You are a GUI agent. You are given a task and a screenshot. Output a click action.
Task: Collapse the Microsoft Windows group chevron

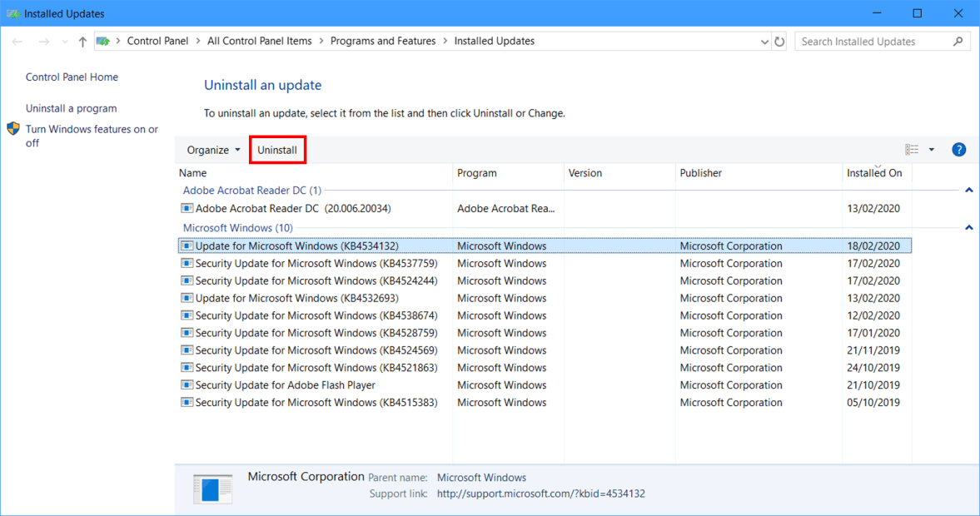[968, 227]
